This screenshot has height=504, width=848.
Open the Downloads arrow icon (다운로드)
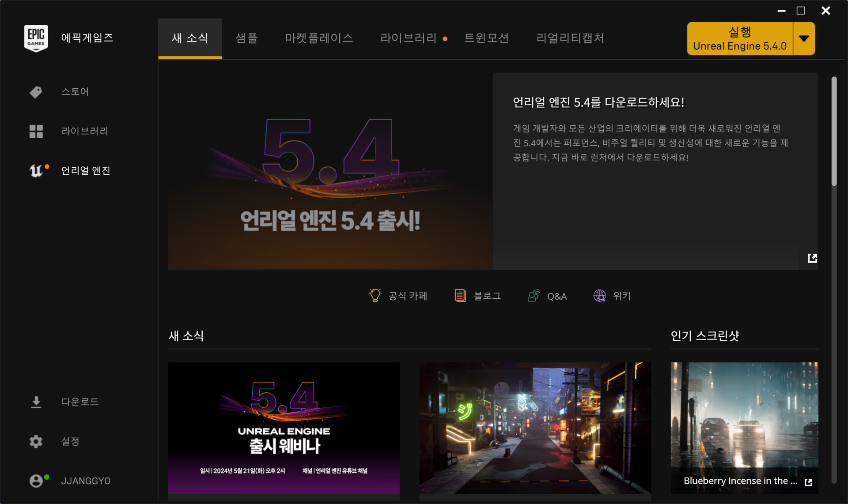tap(36, 402)
